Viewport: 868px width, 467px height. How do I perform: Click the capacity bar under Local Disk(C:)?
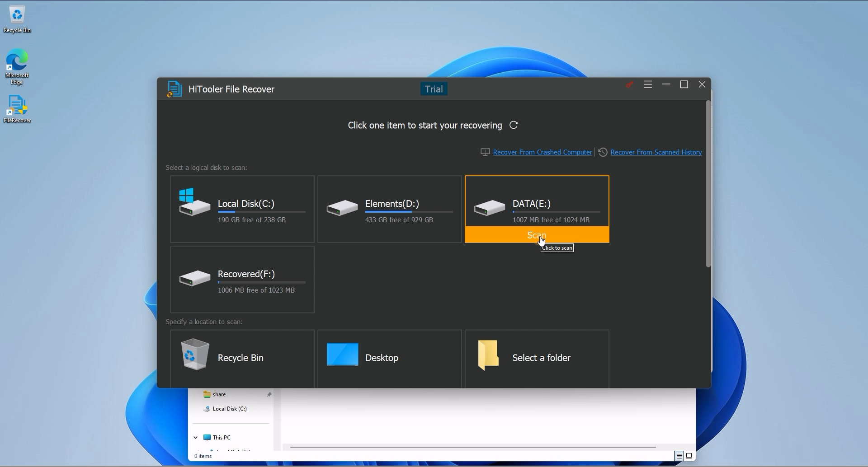tap(261, 212)
